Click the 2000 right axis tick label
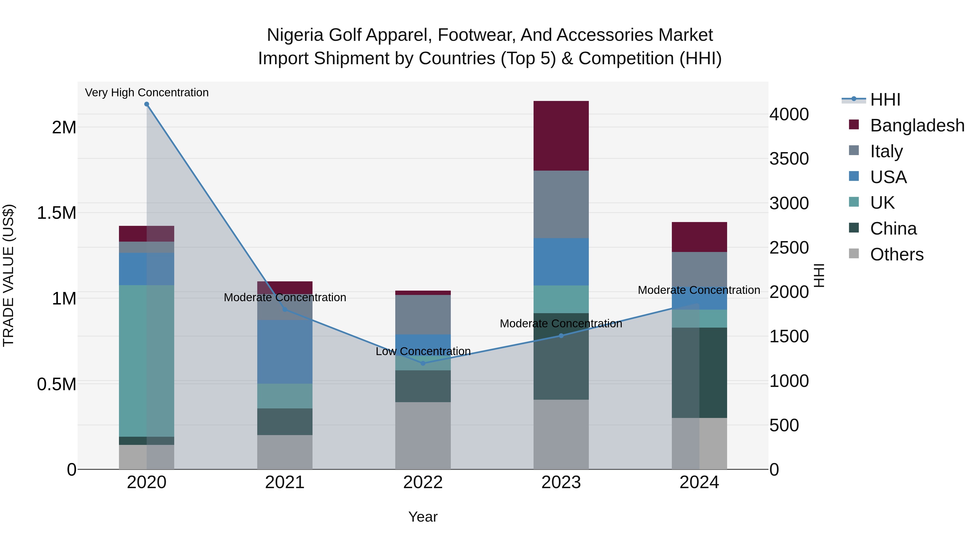Viewport: 980px width, 551px height. coord(789,292)
